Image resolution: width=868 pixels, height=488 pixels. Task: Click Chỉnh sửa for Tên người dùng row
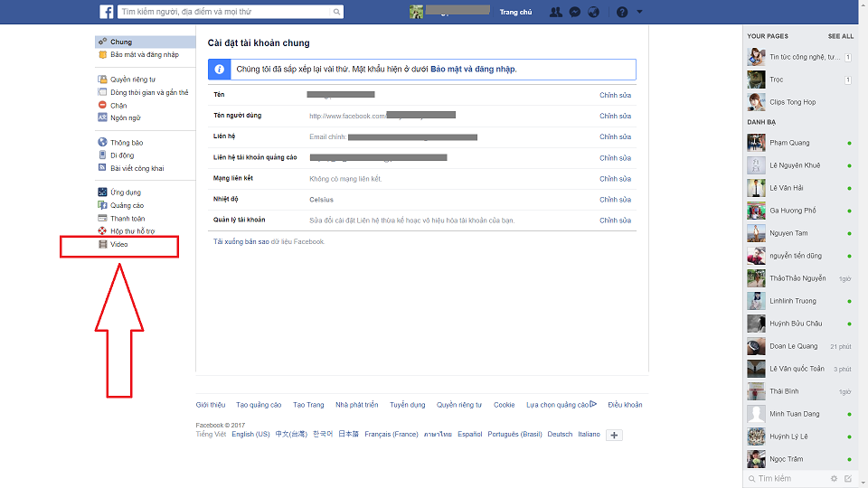coord(615,116)
